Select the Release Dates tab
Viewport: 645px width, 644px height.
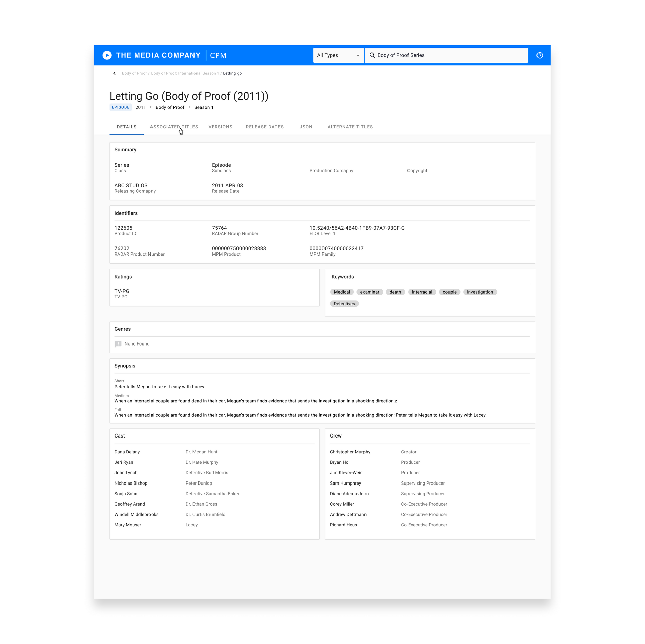tap(264, 127)
